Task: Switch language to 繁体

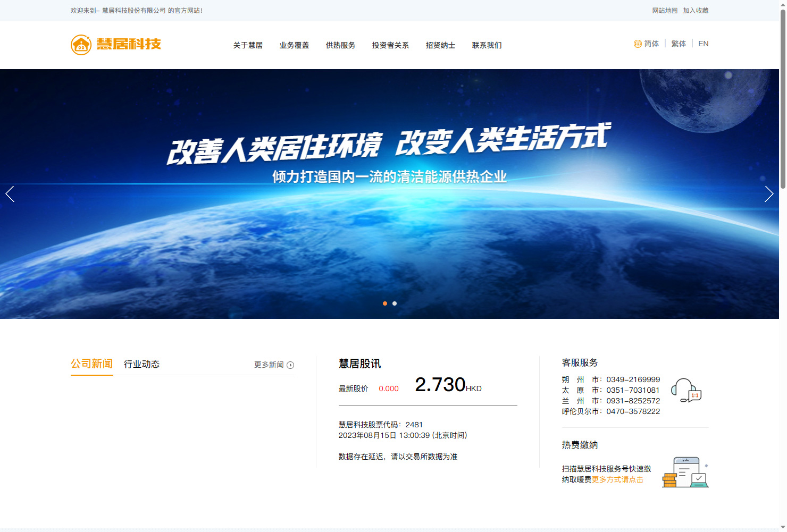Action: click(x=679, y=44)
